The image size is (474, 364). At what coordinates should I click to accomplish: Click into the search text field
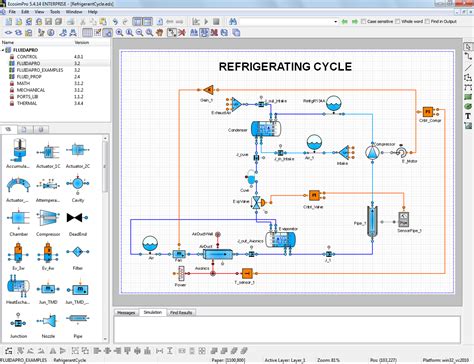pos(286,22)
